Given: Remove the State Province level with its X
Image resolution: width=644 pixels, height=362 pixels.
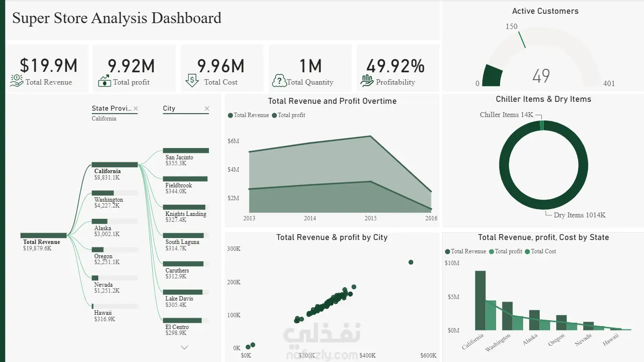Looking at the screenshot, I should tap(136, 109).
